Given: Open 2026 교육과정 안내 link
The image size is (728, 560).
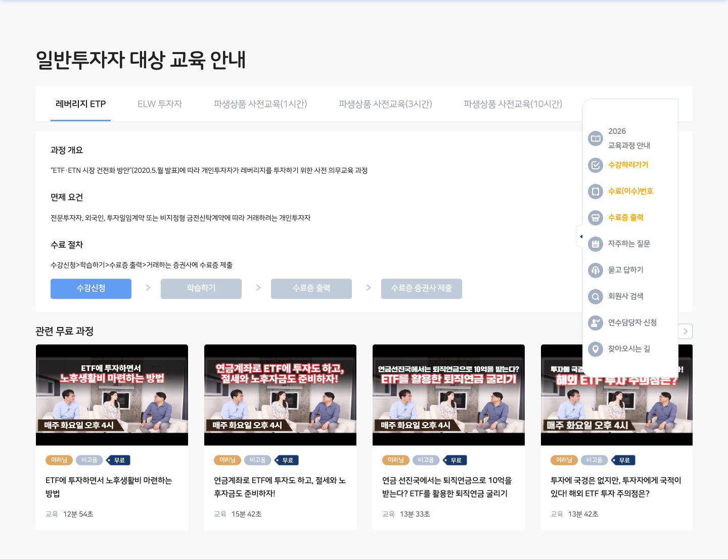Looking at the screenshot, I should 629,138.
